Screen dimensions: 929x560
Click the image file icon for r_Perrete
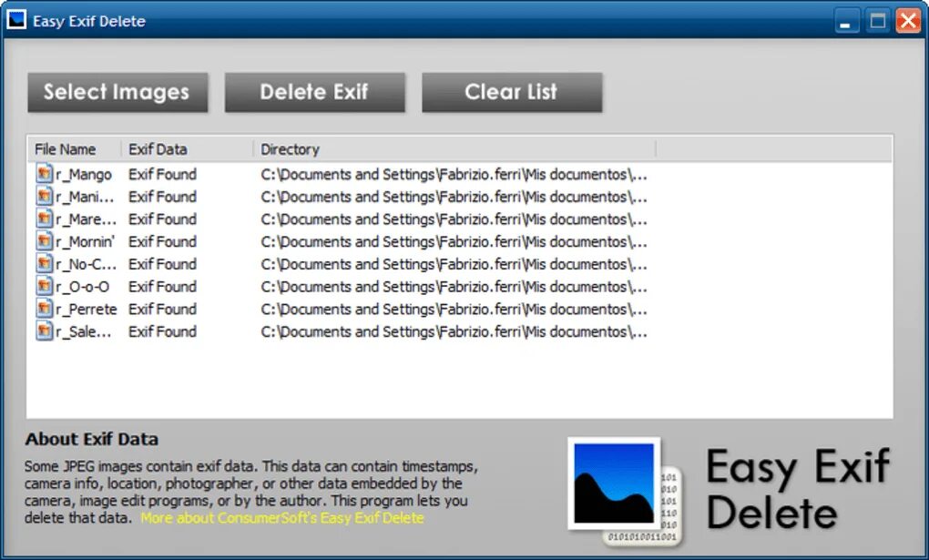(45, 310)
